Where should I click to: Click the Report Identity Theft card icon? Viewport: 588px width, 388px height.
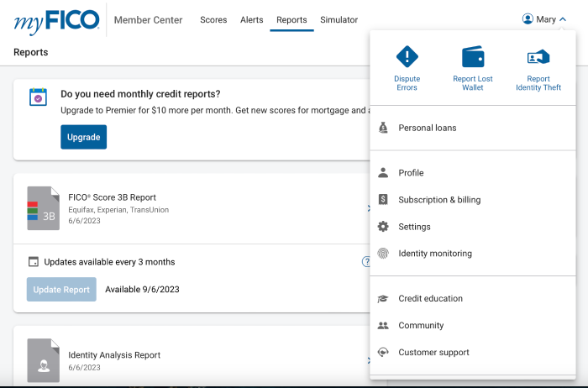(538, 57)
